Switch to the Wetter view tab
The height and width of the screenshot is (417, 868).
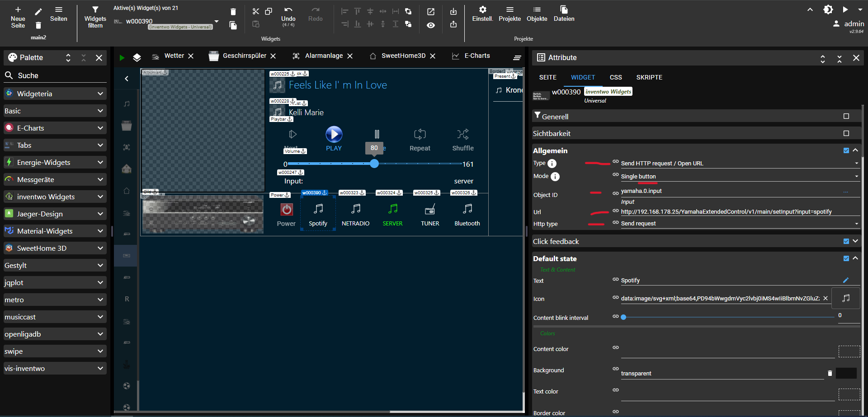(174, 56)
